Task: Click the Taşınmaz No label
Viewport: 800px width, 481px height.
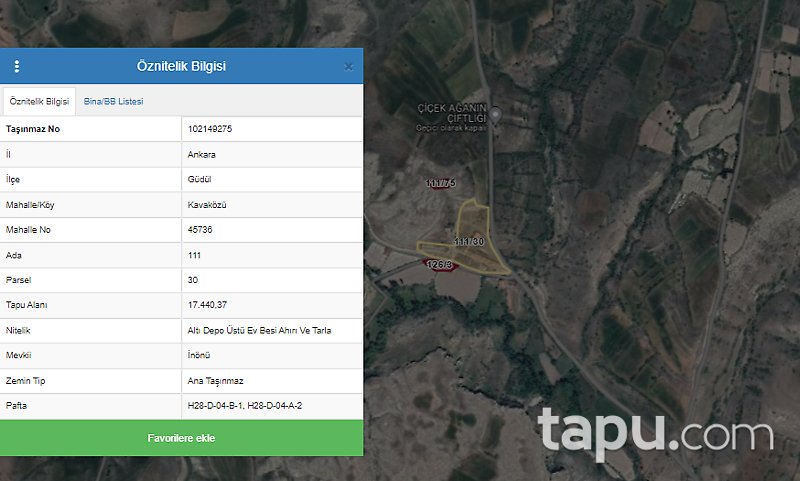Action: click(33, 129)
